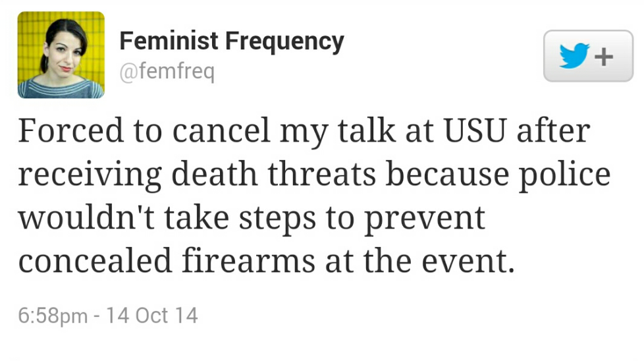The width and height of the screenshot is (644, 361).
Task: Click the word "receiving" in tweet
Action: pyautogui.click(x=90, y=175)
